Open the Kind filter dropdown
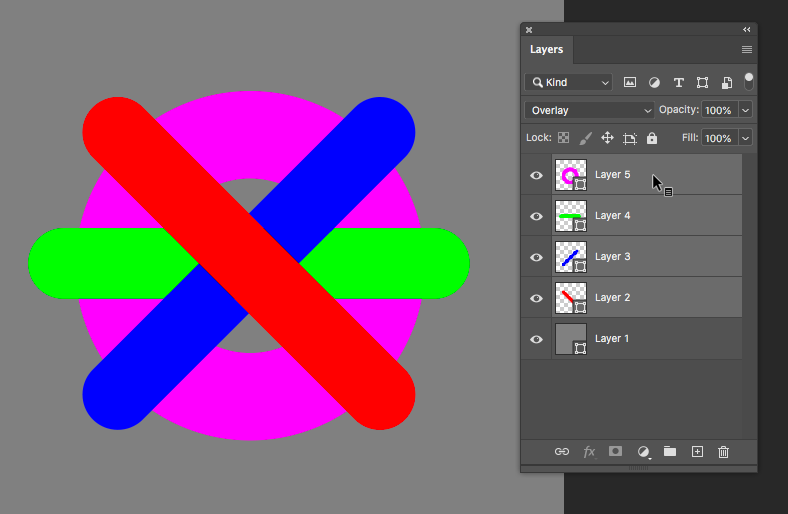788x514 pixels. [x=568, y=82]
